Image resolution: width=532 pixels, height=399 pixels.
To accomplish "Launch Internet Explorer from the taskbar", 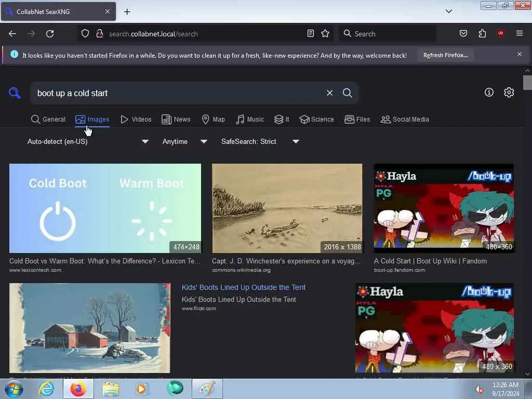I will pyautogui.click(x=46, y=389).
